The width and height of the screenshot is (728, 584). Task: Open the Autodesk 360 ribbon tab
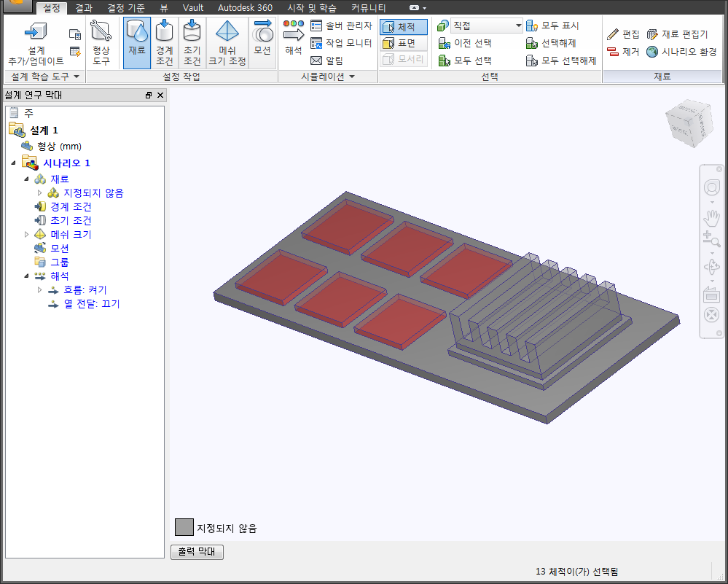[x=245, y=8]
